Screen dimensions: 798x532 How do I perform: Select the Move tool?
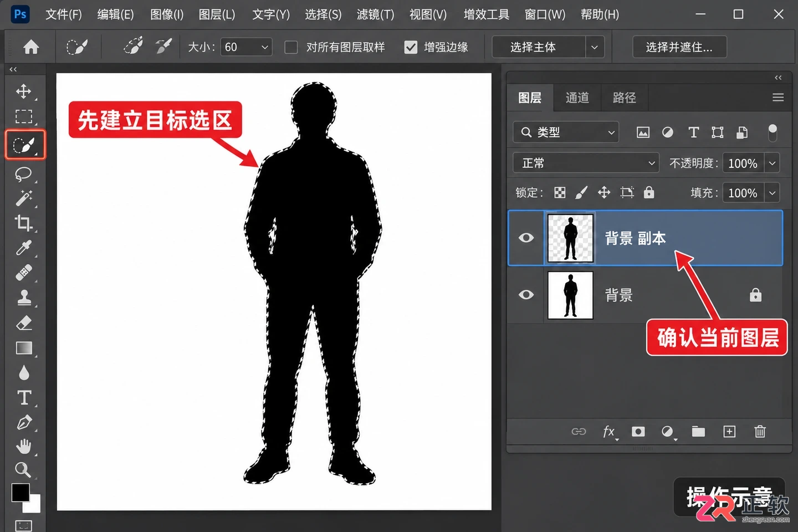(x=23, y=91)
